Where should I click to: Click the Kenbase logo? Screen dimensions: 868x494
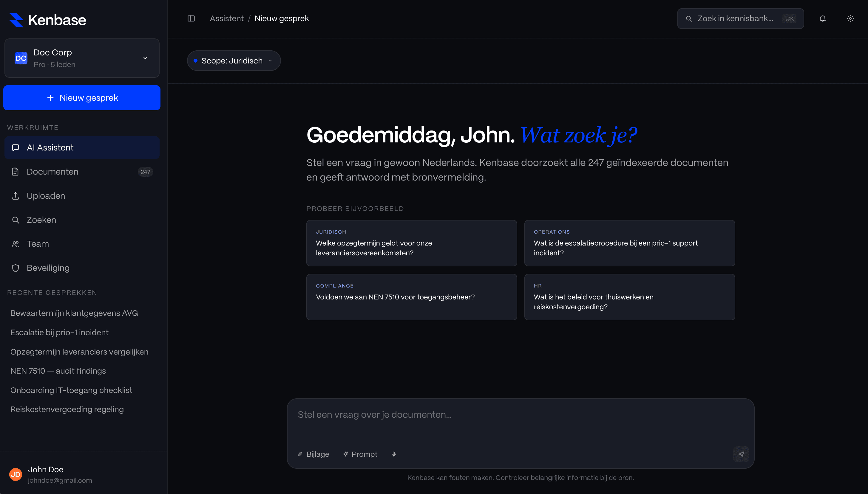pyautogui.click(x=47, y=20)
